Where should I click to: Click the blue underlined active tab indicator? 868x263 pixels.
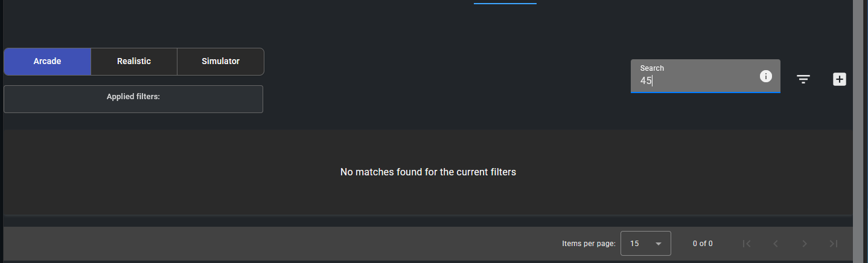coord(505,3)
